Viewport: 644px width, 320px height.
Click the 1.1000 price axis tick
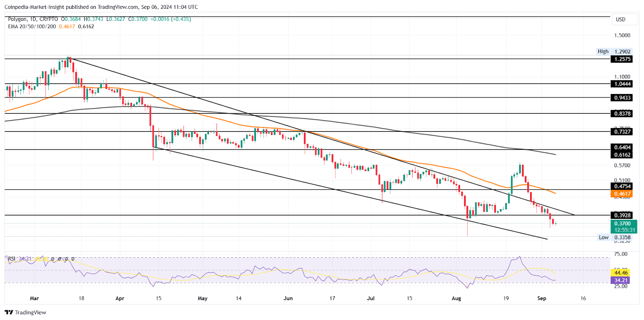coord(622,77)
